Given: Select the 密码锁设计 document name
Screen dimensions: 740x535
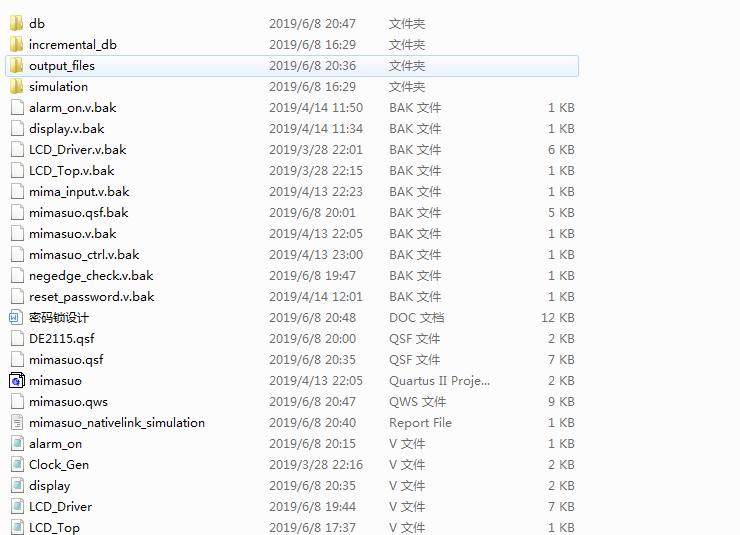Looking at the screenshot, I should (x=59, y=318).
